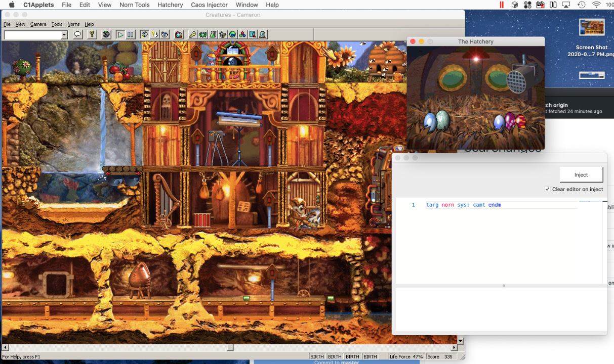
Task: Open the colored balls kit icon
Action: click(x=242, y=34)
